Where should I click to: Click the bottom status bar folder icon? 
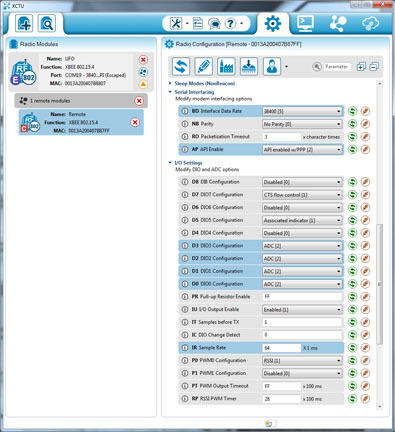269,424
